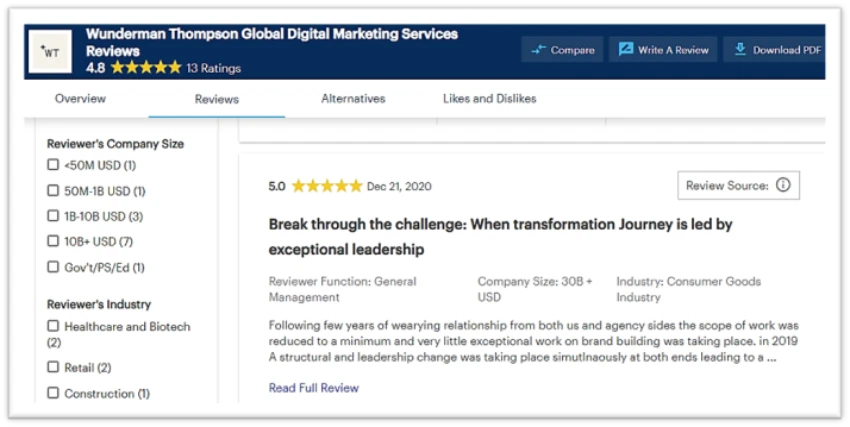Click the 'Reviewer's Industry' heading

[x=99, y=305]
